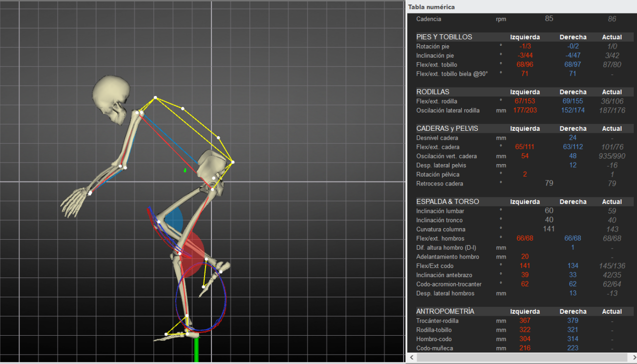Click the Retroceso cadera row label

click(x=439, y=183)
